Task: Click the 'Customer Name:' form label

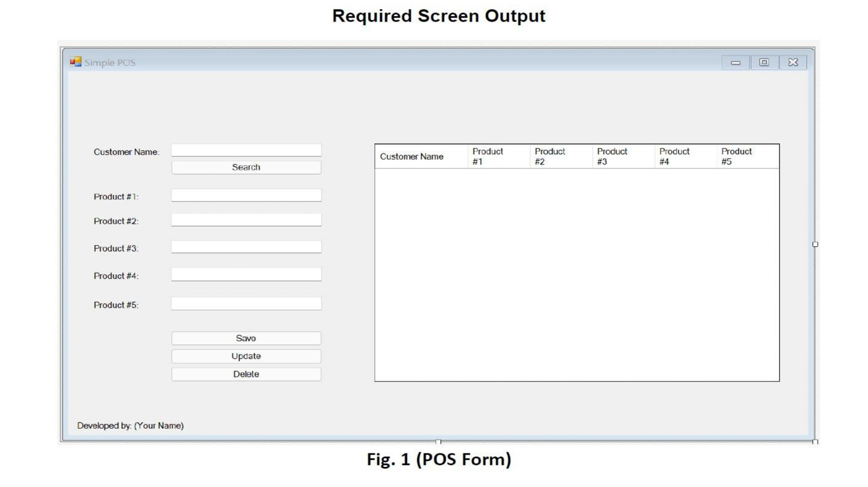Action: pyautogui.click(x=127, y=152)
